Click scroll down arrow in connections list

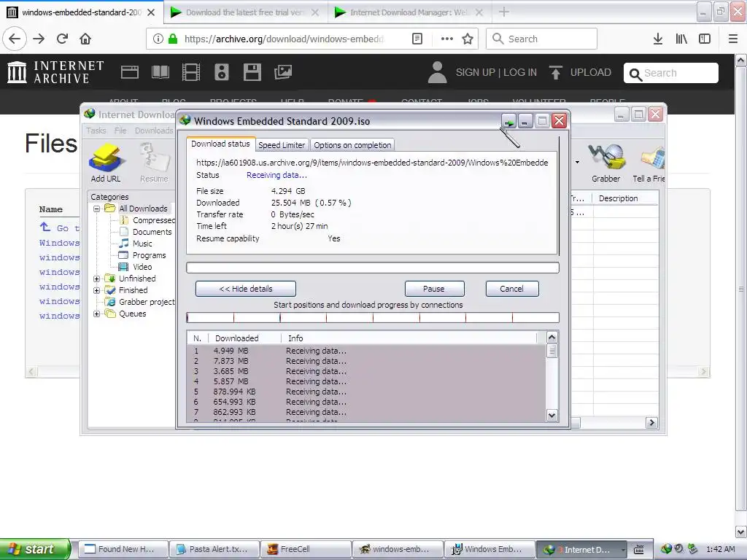click(551, 415)
